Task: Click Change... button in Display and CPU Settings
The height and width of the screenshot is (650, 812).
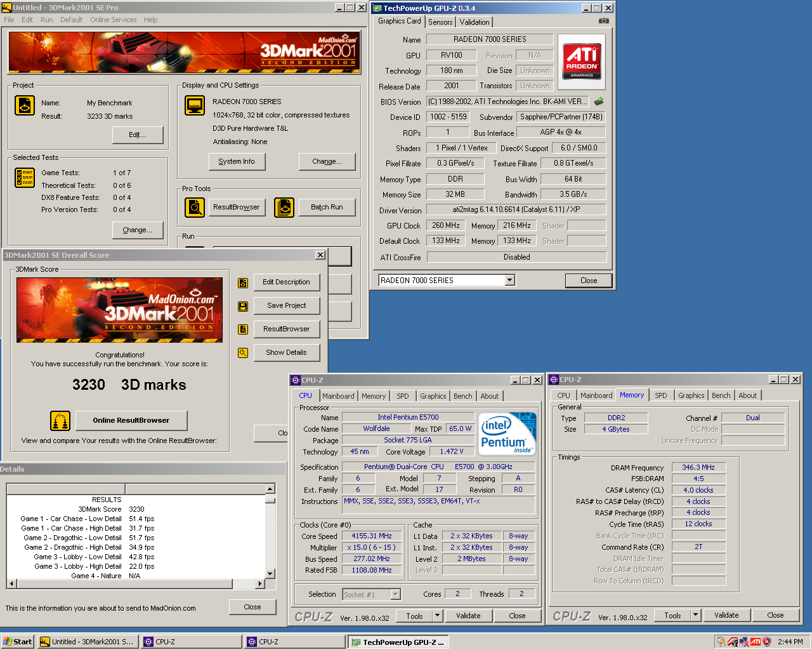Action: tap(327, 162)
